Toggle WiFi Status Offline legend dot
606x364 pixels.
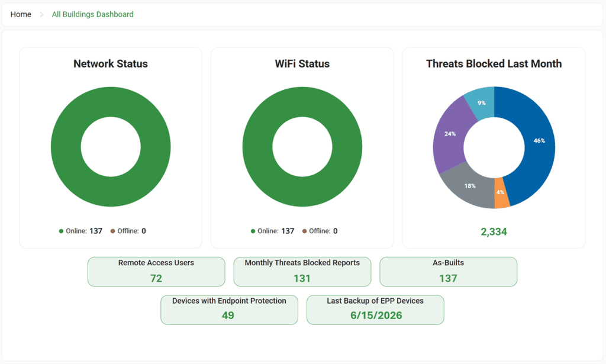click(x=305, y=231)
